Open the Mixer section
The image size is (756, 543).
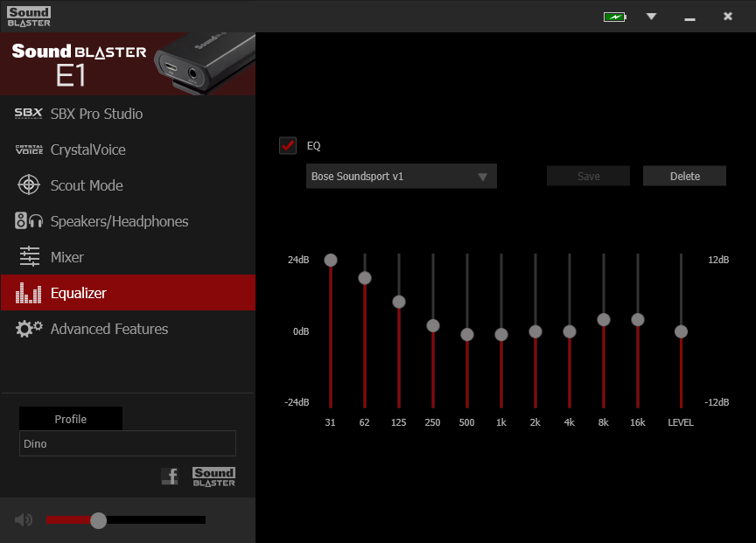[x=128, y=257]
